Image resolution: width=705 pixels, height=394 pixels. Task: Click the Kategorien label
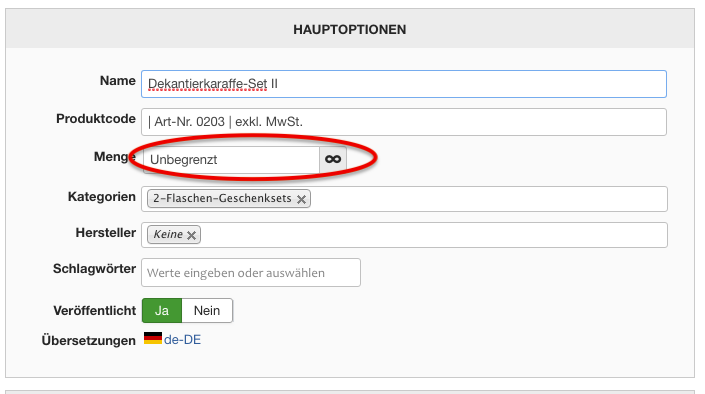pyautogui.click(x=102, y=197)
